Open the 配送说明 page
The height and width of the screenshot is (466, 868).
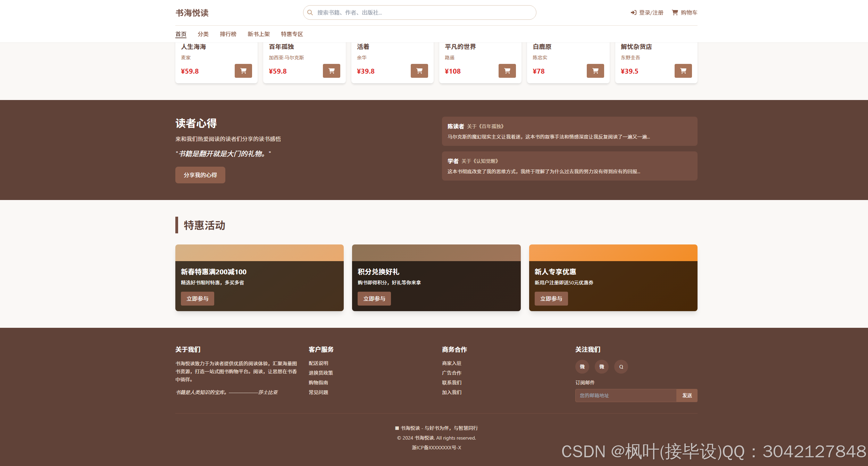[x=318, y=363]
